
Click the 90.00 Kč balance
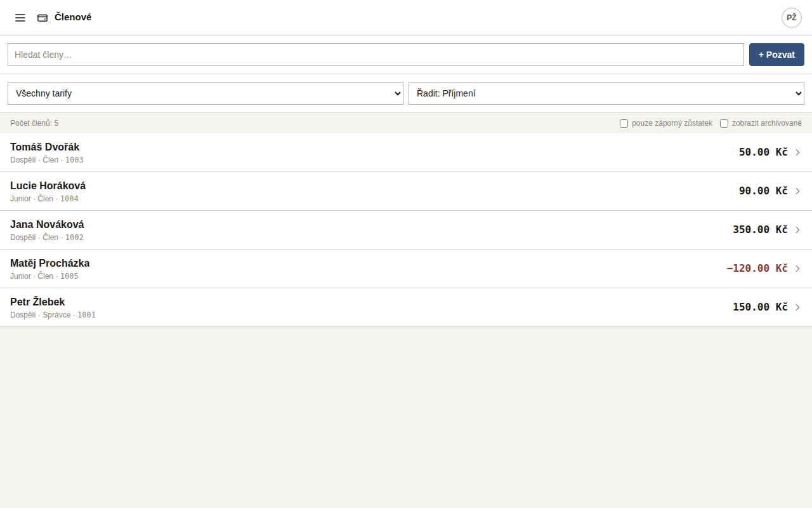tap(763, 190)
